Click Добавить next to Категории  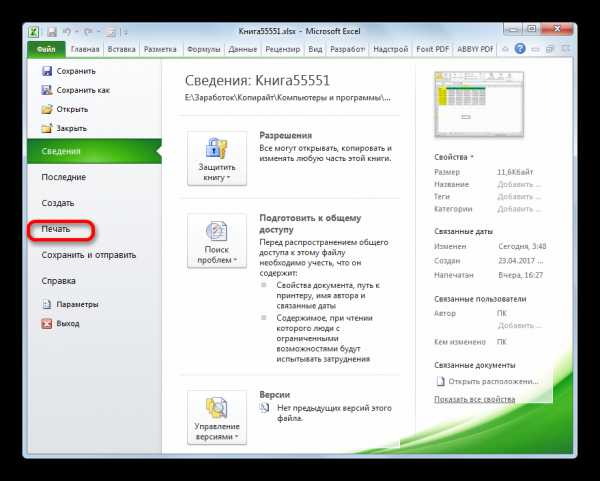[519, 209]
